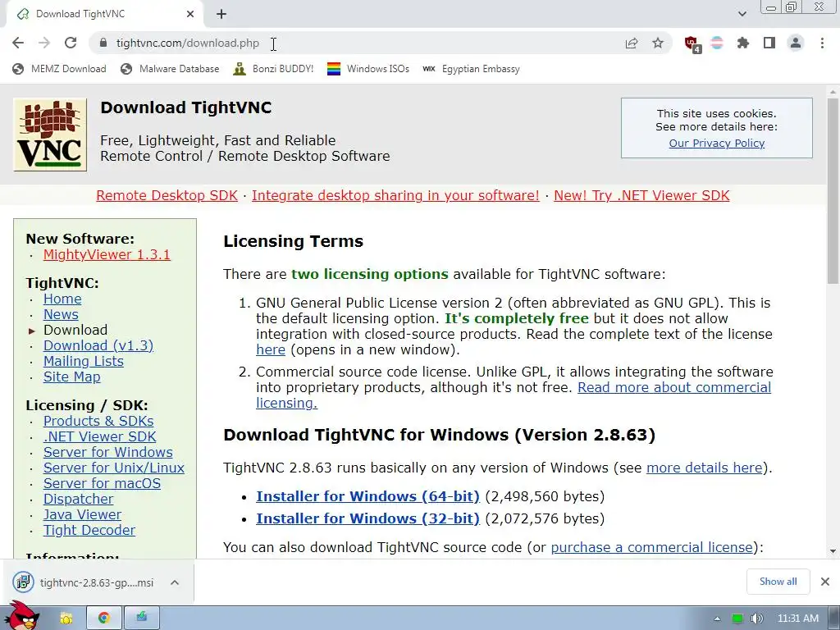
Task: Open Windows ISOs bookmark
Action: click(x=368, y=69)
